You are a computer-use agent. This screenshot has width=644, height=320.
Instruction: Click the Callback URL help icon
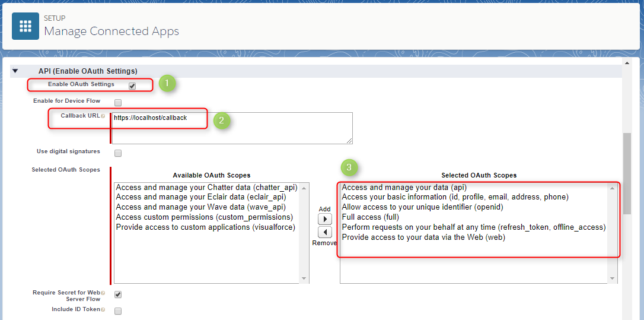click(x=103, y=116)
